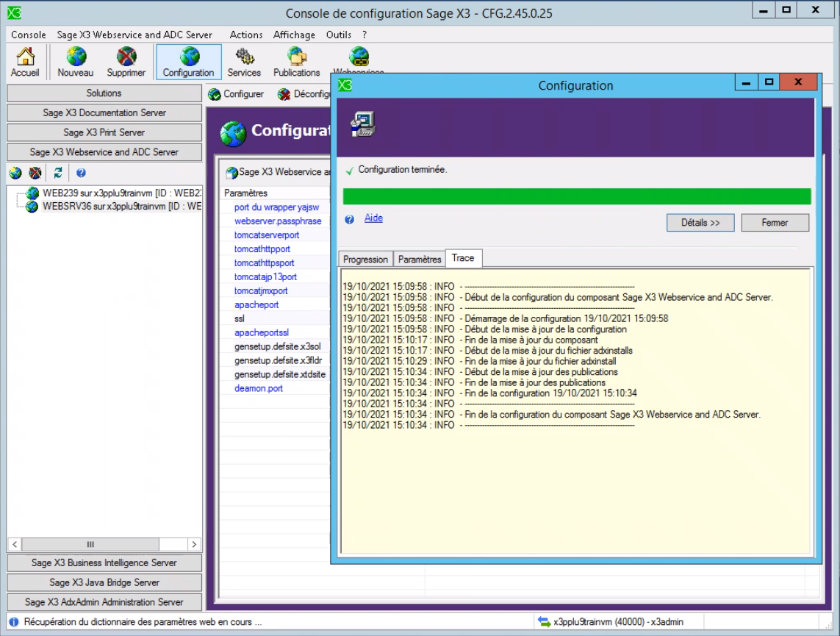This screenshot has height=636, width=840.
Task: Click the Webservices toolbar icon
Action: point(359,59)
